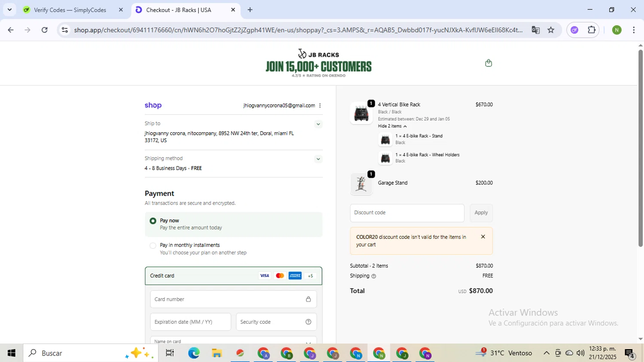Open new browser tab with plus button
Screen dimensions: 644x362
pyautogui.click(x=250, y=10)
